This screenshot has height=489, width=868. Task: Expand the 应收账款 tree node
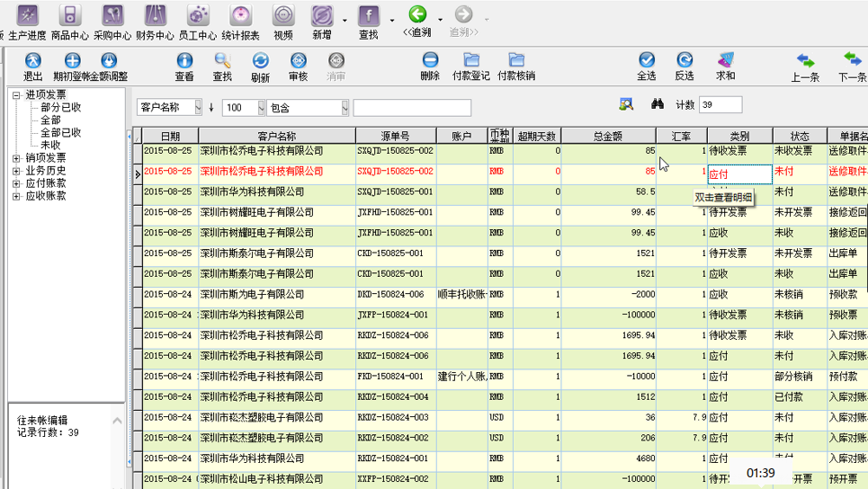[16, 196]
